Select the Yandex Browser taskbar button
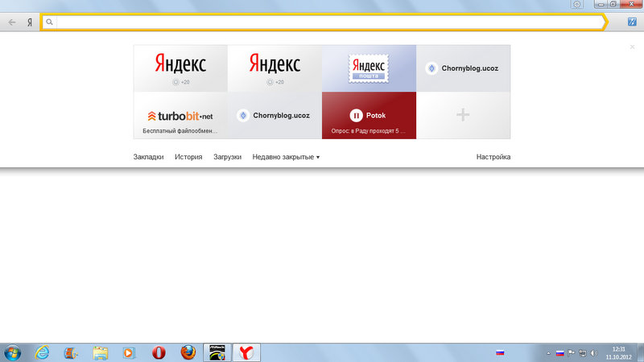 coord(246,352)
